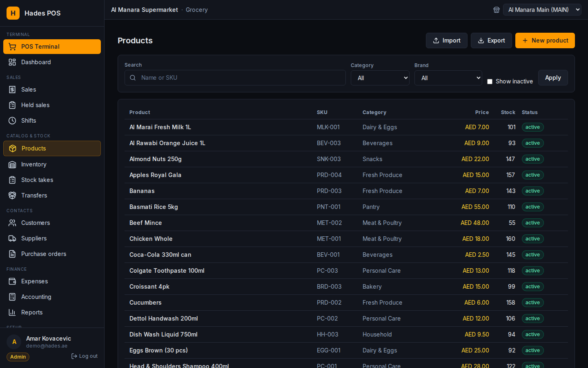
Task: Open the POS Terminal menu item
Action: 52,47
